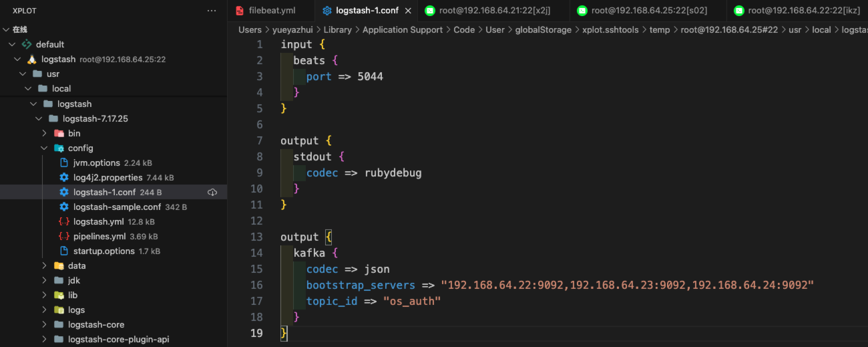Viewport: 868px width, 347px height.
Task: Click the Application Support breadcrumb
Action: point(403,29)
